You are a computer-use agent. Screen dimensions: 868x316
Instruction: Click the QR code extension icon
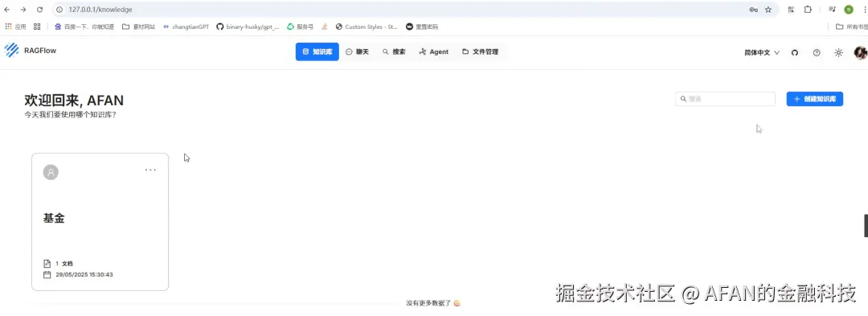point(792,10)
